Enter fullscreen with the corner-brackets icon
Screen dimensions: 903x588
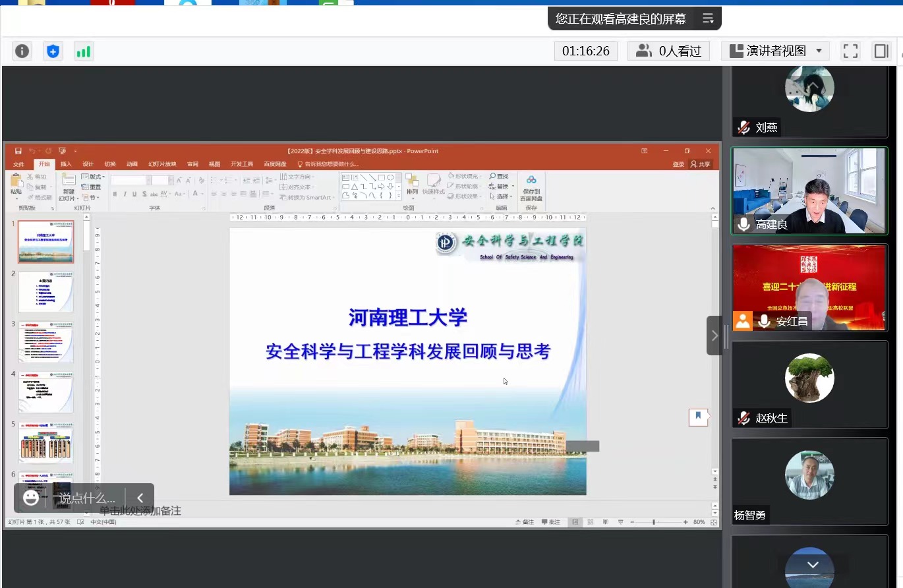[x=850, y=51]
